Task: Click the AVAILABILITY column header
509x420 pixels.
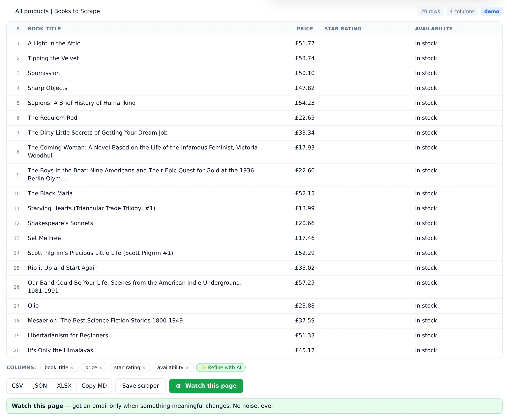Action: 434,29
